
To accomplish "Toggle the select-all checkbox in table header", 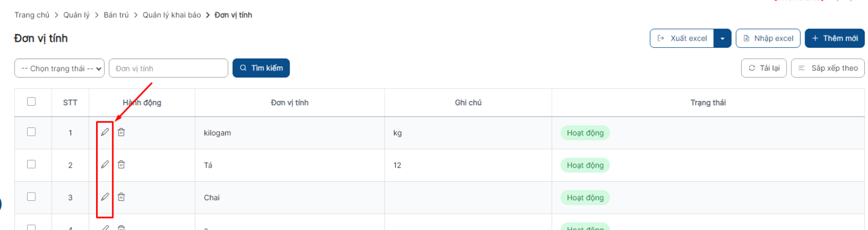I will tap(31, 101).
